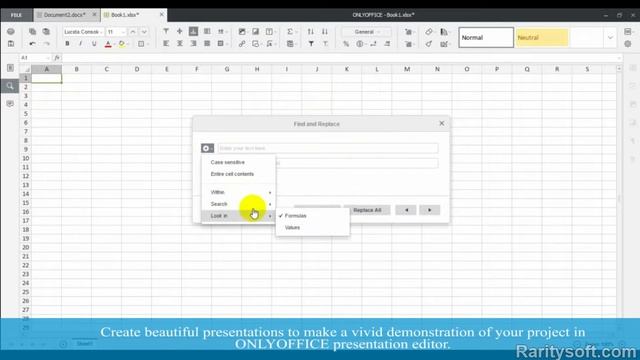
Task: Open search options gear dropdown in dialog
Action: (207, 148)
